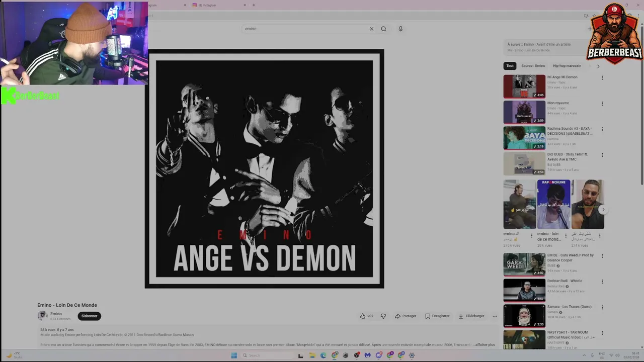
Task: Click the Ange vs Demon video player
Action: (x=264, y=169)
